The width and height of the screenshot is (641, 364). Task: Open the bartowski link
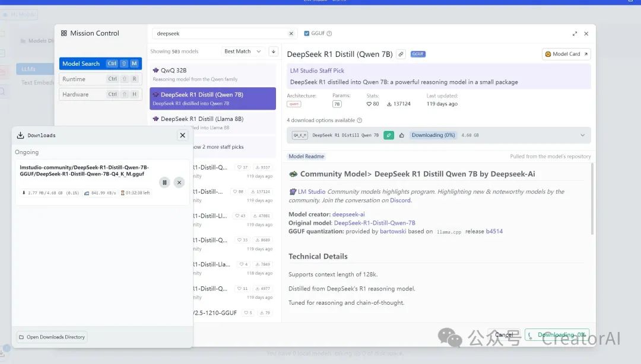393,231
